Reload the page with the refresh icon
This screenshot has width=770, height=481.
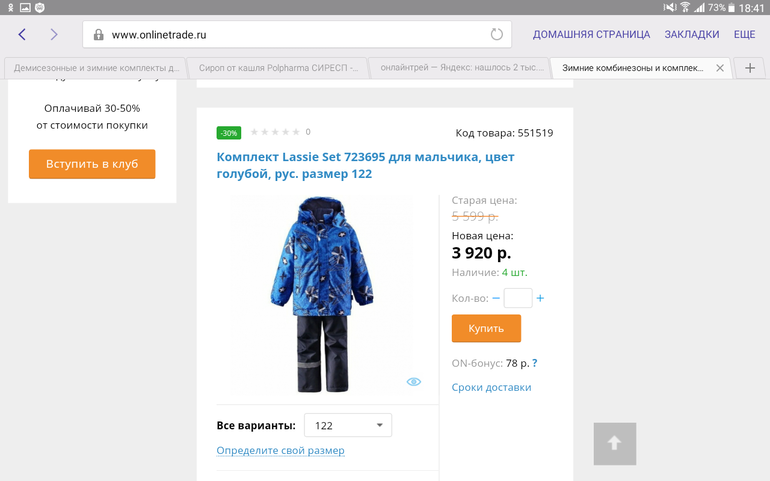[x=497, y=35]
